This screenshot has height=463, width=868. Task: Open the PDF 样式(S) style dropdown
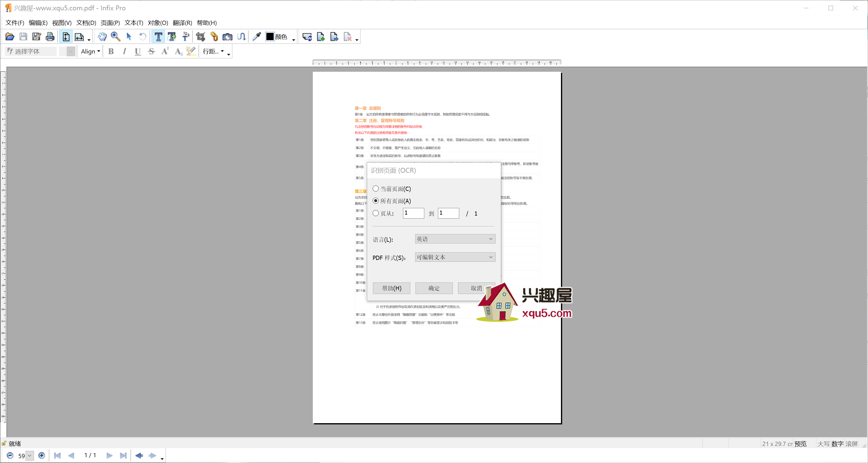coord(455,257)
